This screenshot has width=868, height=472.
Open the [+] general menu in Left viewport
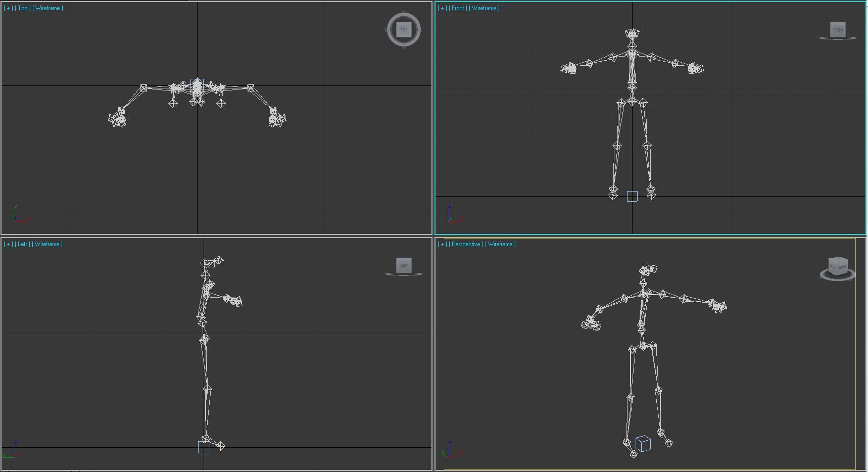pyautogui.click(x=9, y=244)
